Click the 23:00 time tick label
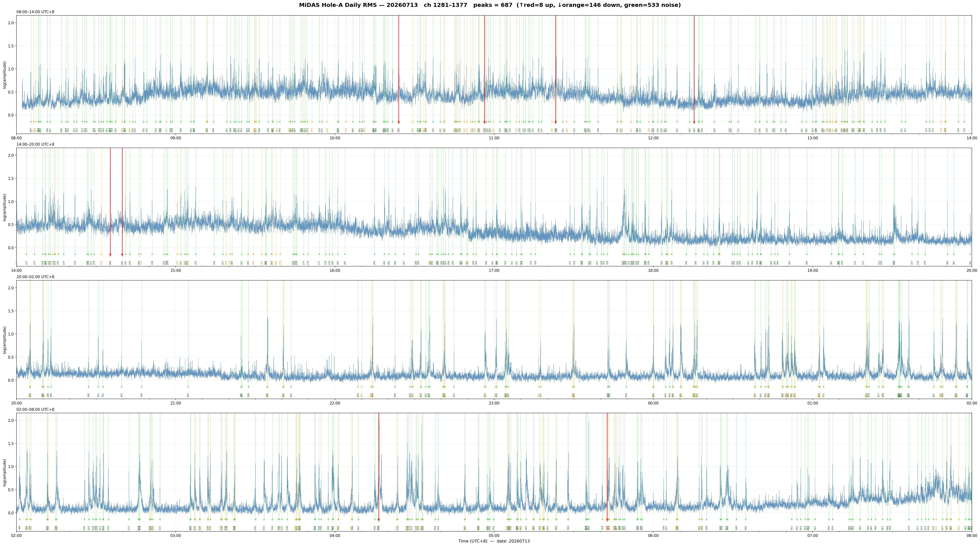The image size is (980, 546). [x=494, y=403]
